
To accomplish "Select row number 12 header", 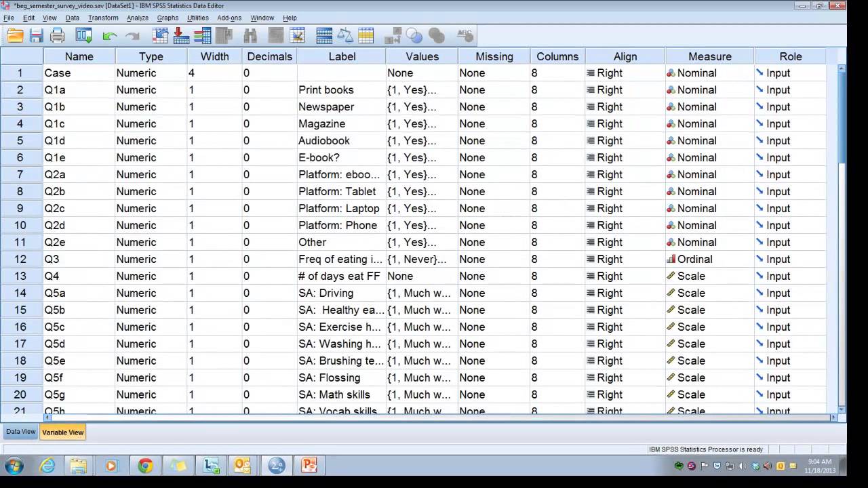I will 21,259.
